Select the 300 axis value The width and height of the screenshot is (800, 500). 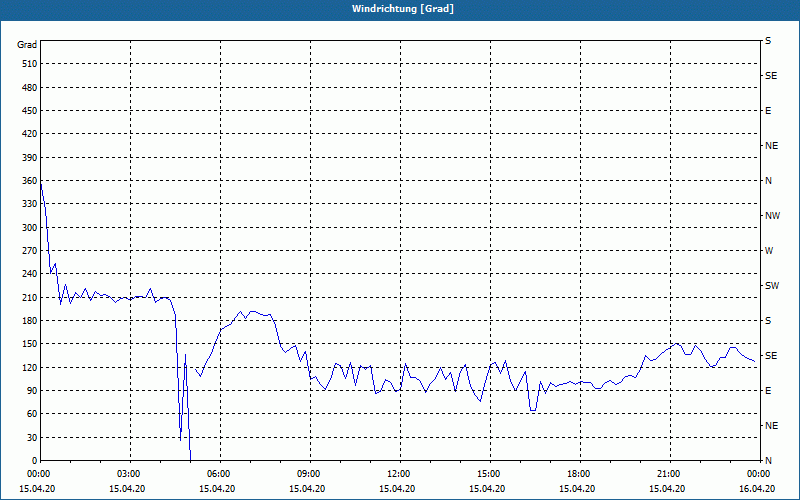30,227
